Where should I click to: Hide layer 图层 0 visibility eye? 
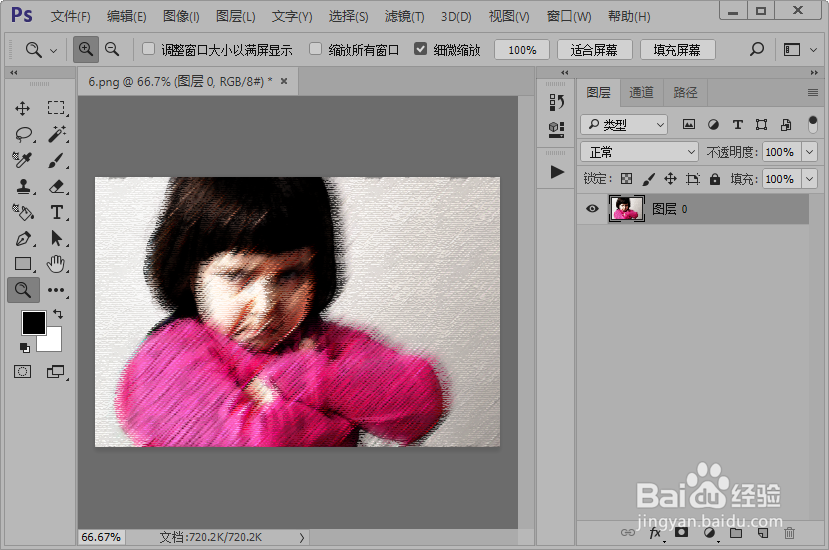pos(592,209)
